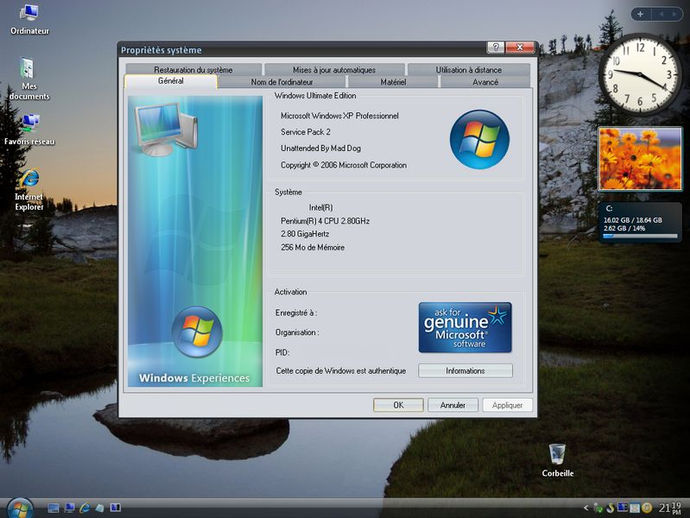Click the help question mark button
The width and height of the screenshot is (690, 518).
(495, 47)
